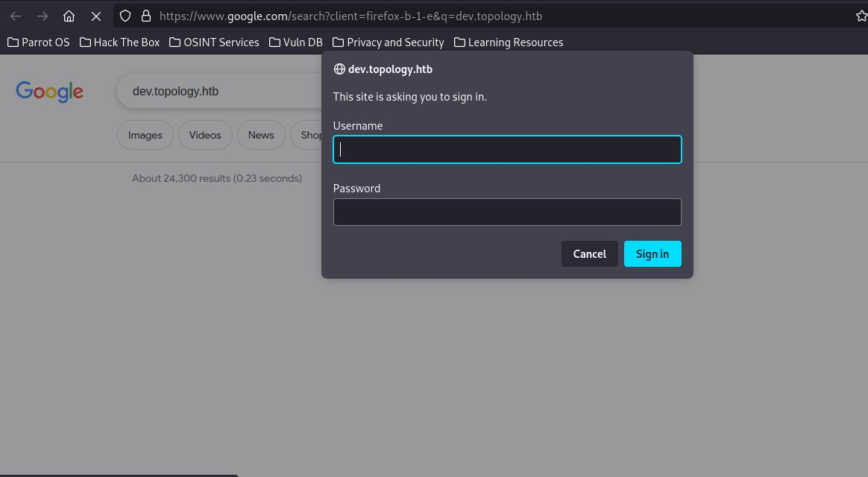Click the Google logo

pos(49,92)
